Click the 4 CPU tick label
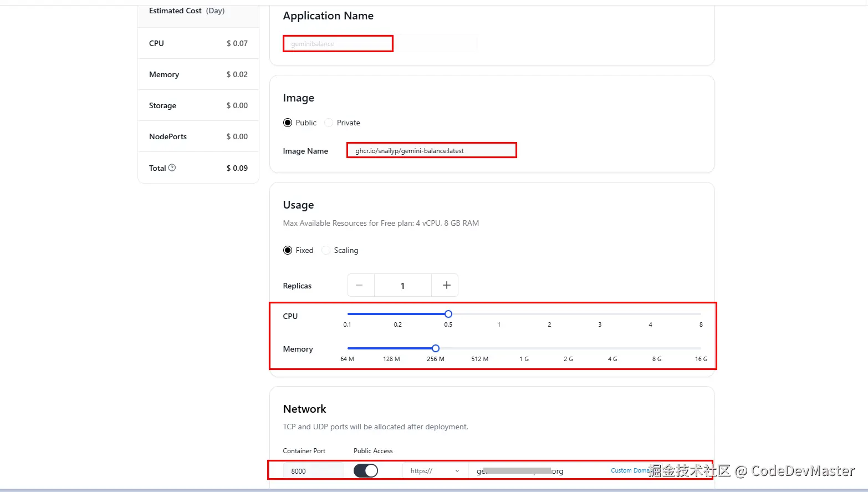The image size is (868, 492). click(650, 324)
